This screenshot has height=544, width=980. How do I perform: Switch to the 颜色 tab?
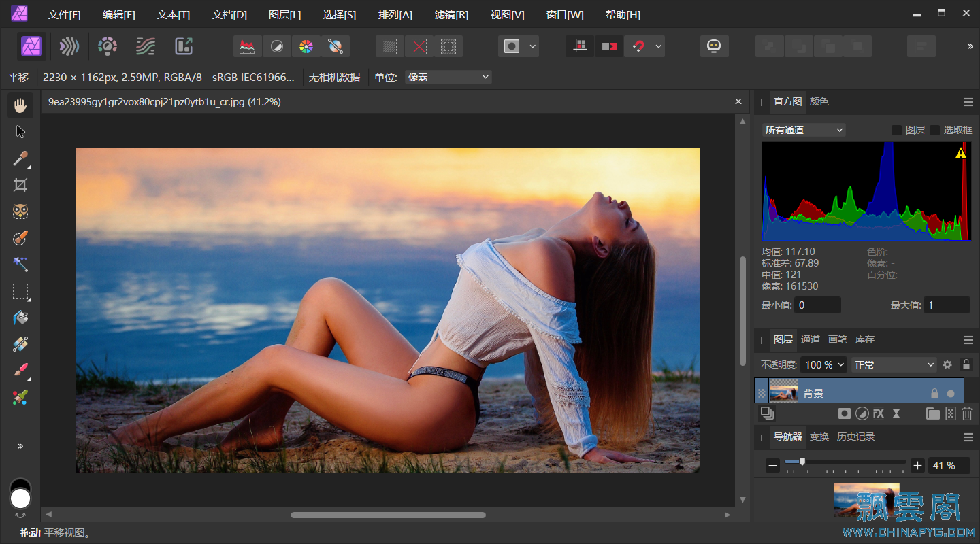819,101
